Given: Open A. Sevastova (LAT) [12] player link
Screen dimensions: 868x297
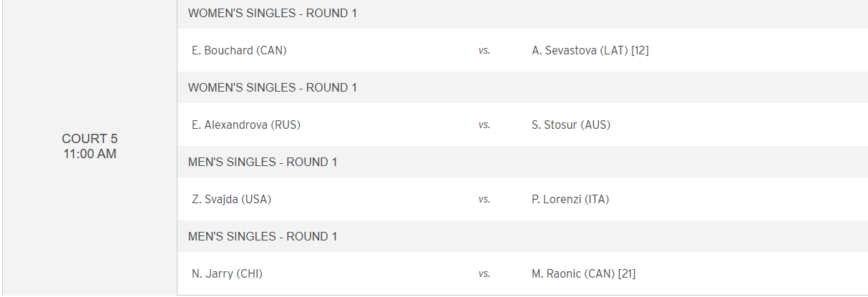Looking at the screenshot, I should click(x=590, y=50).
